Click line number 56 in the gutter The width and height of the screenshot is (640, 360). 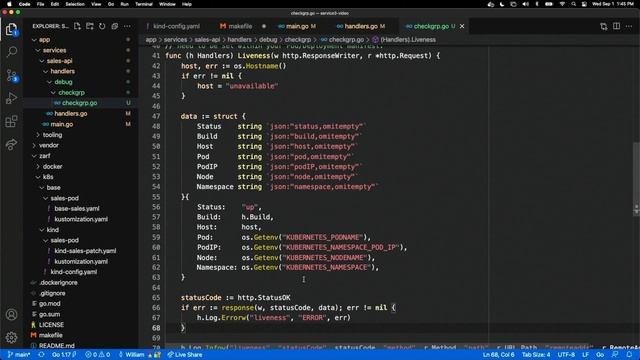(x=156, y=207)
